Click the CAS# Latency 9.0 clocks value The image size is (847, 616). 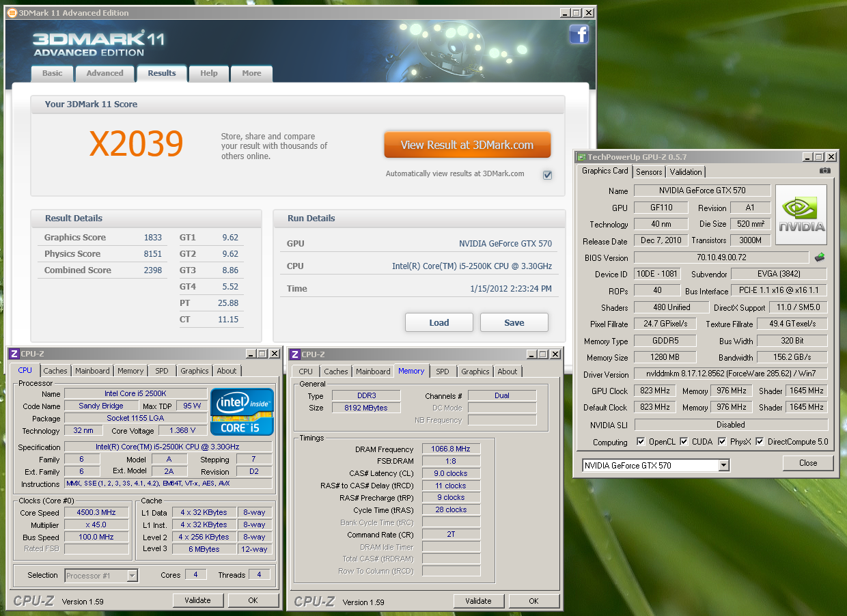click(451, 473)
